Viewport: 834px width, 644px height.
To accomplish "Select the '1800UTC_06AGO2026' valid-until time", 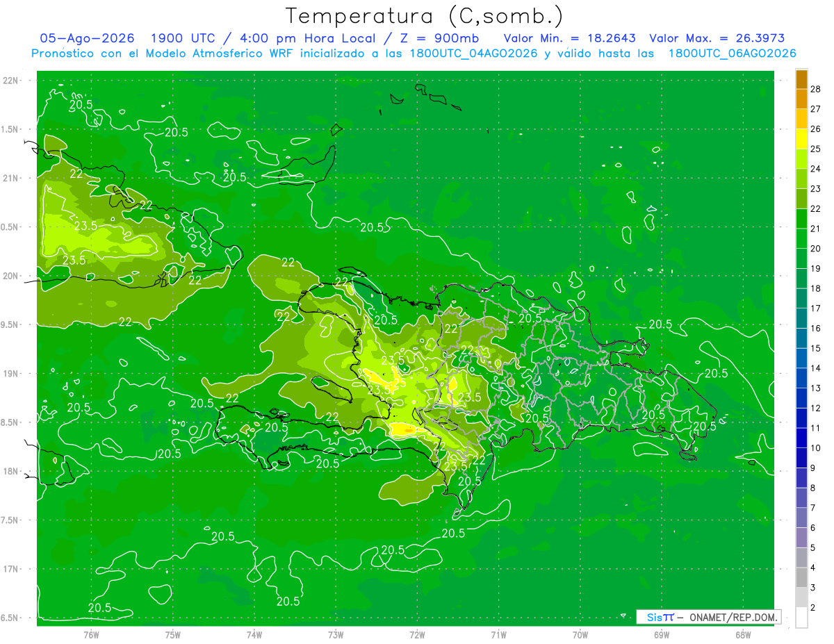I will click(x=732, y=53).
